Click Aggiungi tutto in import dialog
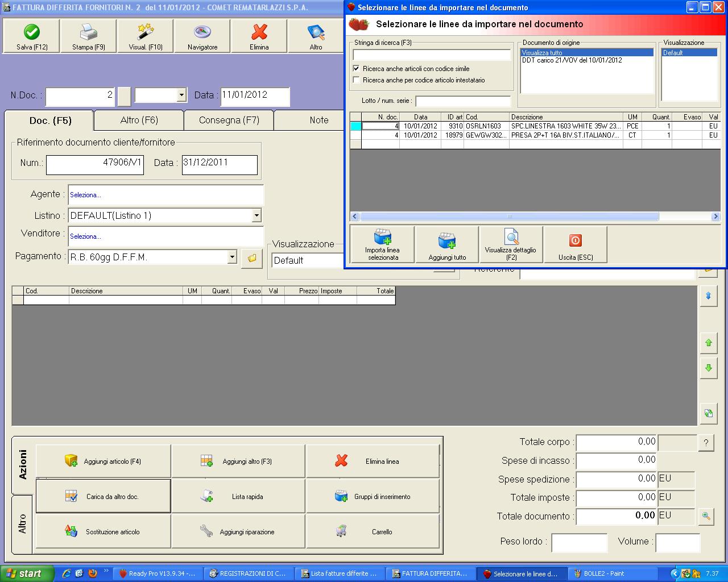Image resolution: width=728 pixels, height=582 pixels. coord(447,244)
